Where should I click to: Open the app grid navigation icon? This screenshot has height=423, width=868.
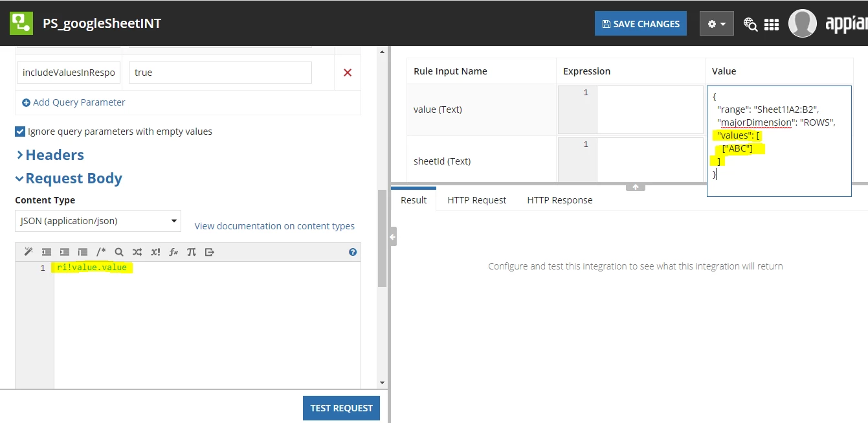click(x=772, y=24)
